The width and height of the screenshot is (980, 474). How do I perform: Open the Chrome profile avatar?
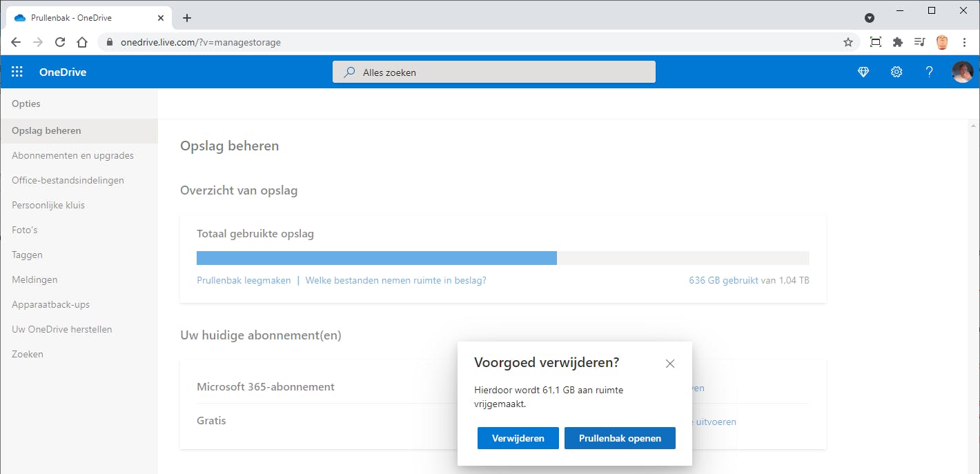(942, 42)
